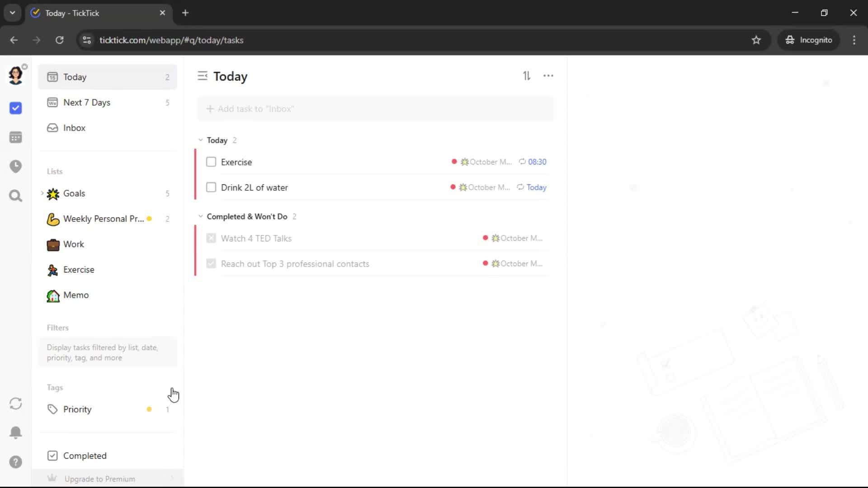Click the Sync refresh icon

pyautogui.click(x=15, y=404)
